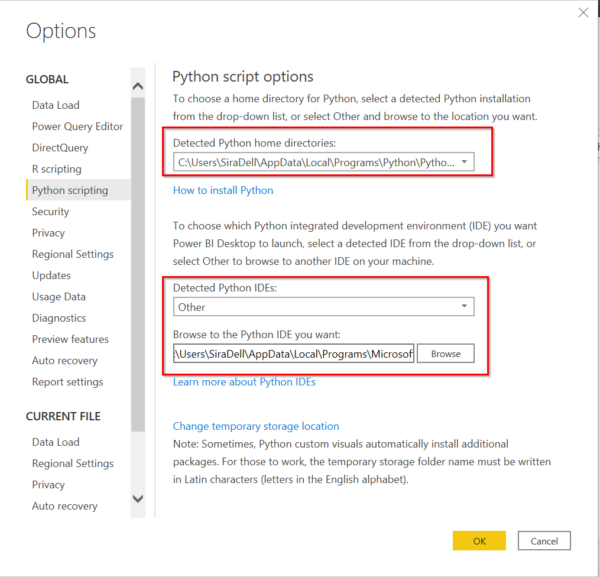Select Python scripting in sidebar

[x=78, y=190]
